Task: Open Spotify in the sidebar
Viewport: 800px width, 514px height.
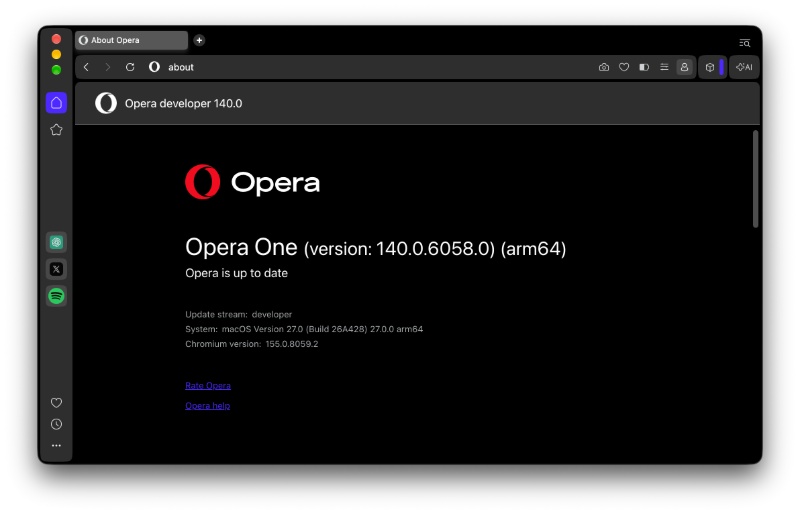Action: pyautogui.click(x=56, y=296)
